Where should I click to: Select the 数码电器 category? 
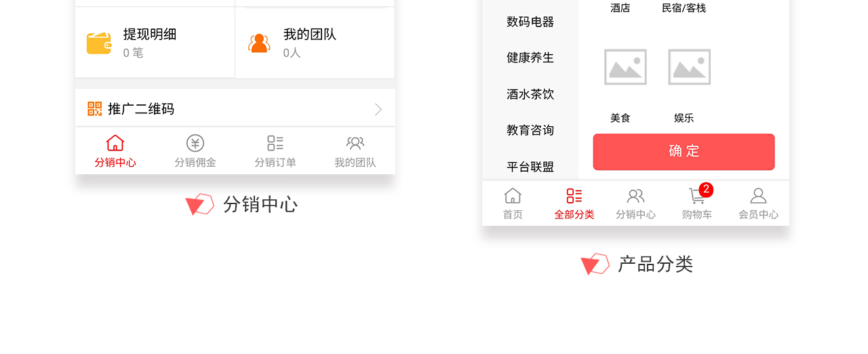click(530, 22)
